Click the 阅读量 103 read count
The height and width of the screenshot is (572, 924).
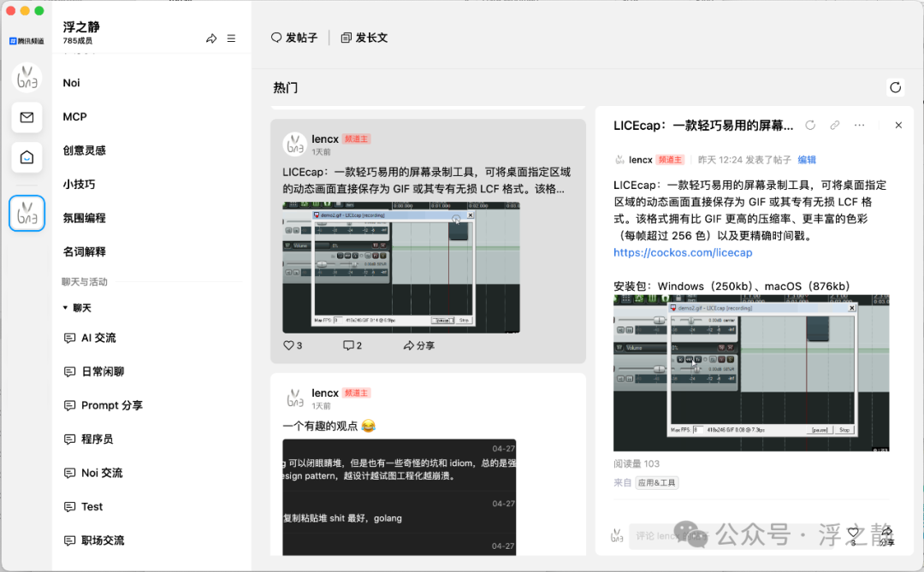[x=636, y=463]
